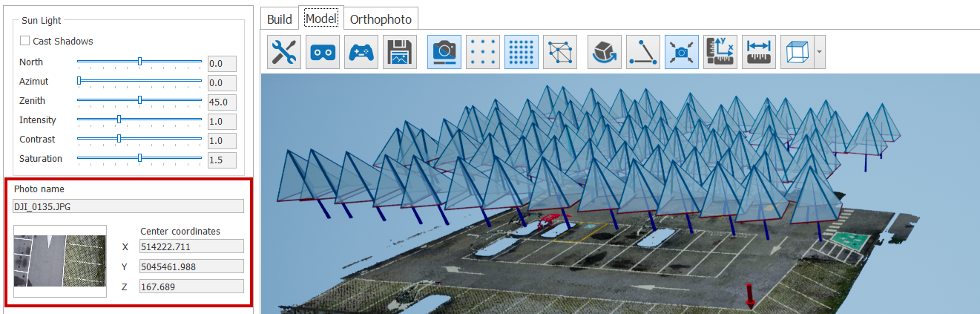Image resolution: width=980 pixels, height=314 pixels.
Task: Click the Center coordinates label
Action: pyautogui.click(x=180, y=231)
